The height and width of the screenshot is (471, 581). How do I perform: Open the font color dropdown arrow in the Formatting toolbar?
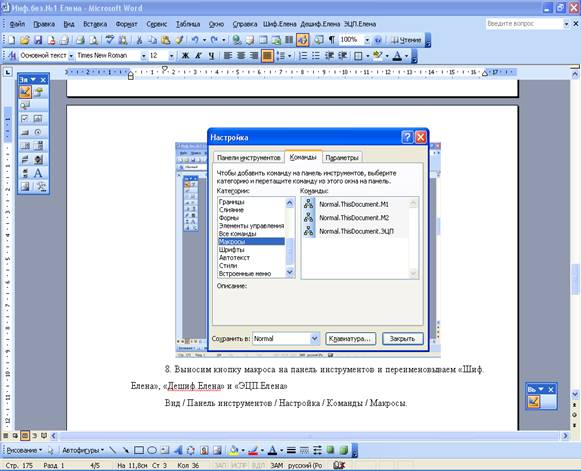click(406, 56)
